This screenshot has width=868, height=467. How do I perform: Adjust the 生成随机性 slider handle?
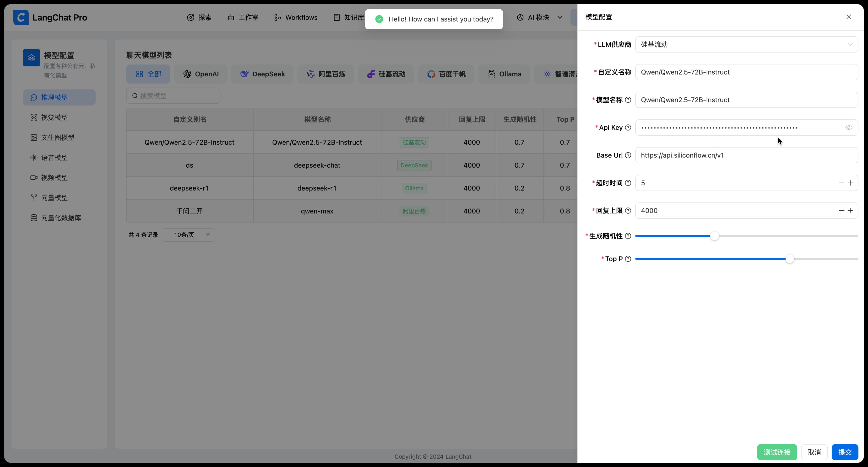tap(714, 236)
